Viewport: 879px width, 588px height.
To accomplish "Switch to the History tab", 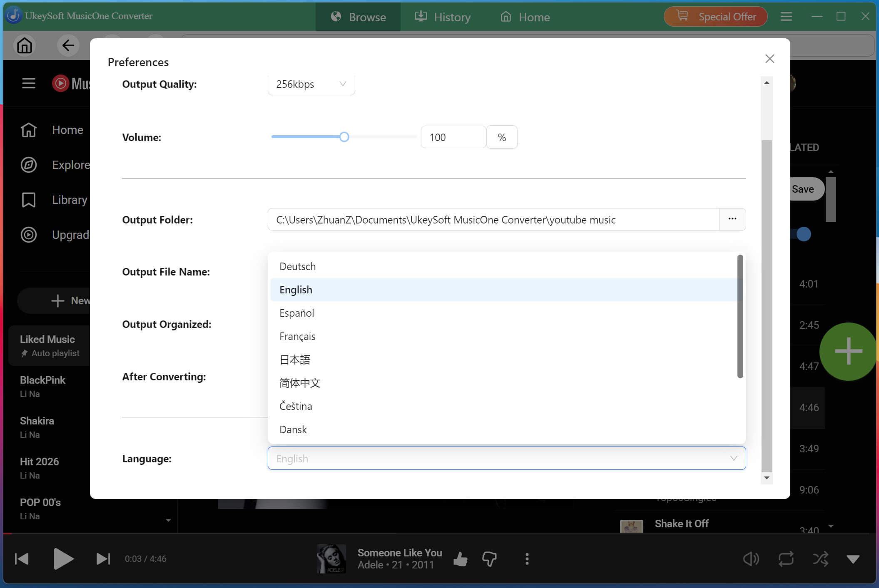I will [443, 17].
